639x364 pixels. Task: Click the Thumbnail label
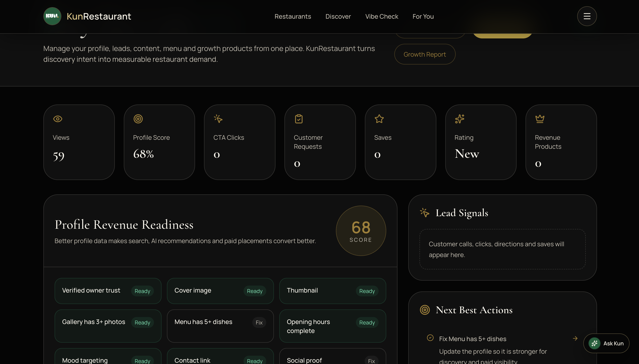(302, 290)
